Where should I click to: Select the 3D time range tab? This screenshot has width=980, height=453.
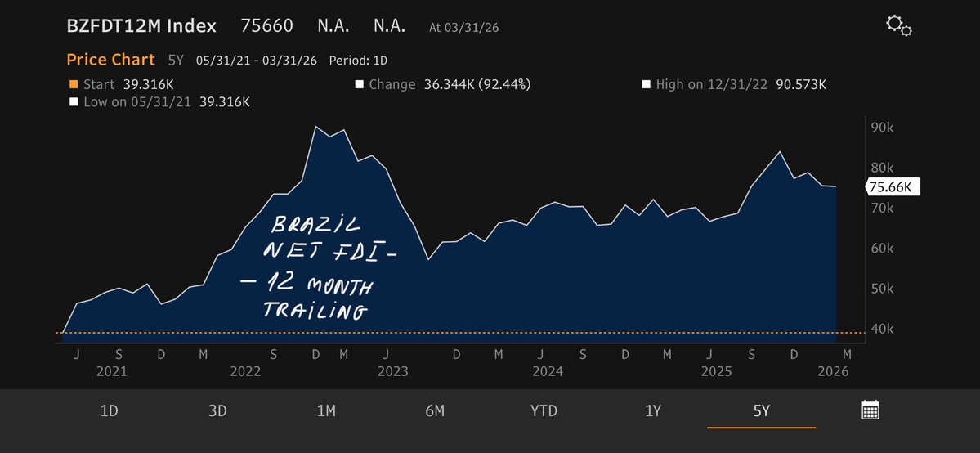tap(217, 411)
